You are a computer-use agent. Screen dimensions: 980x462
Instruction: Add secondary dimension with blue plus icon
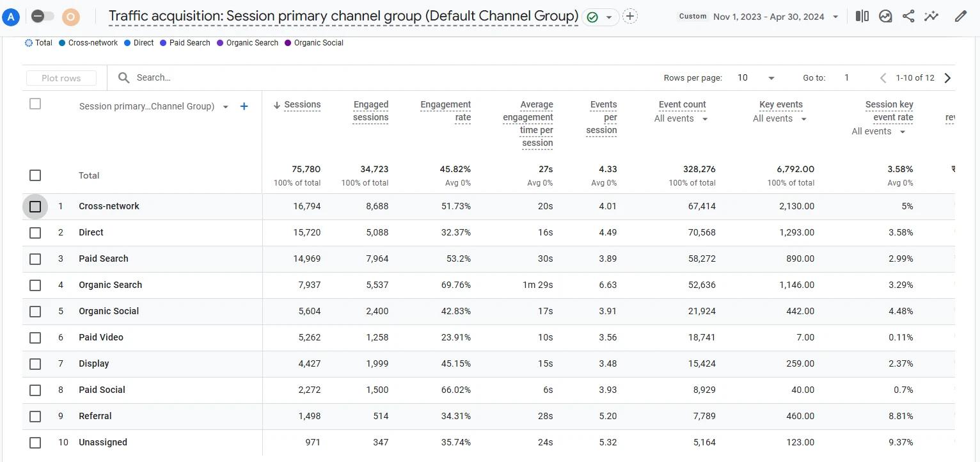(x=244, y=107)
